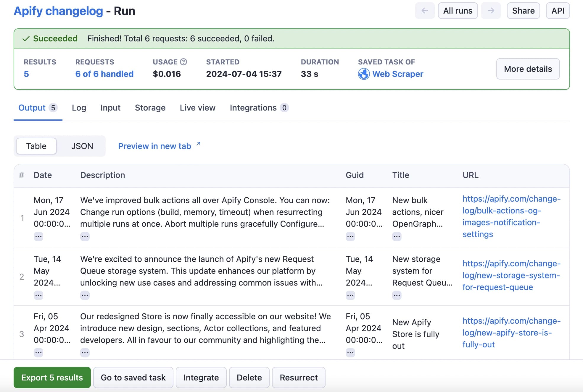Switch to the Log tab
Viewport: 583px width, 392px height.
pos(78,108)
